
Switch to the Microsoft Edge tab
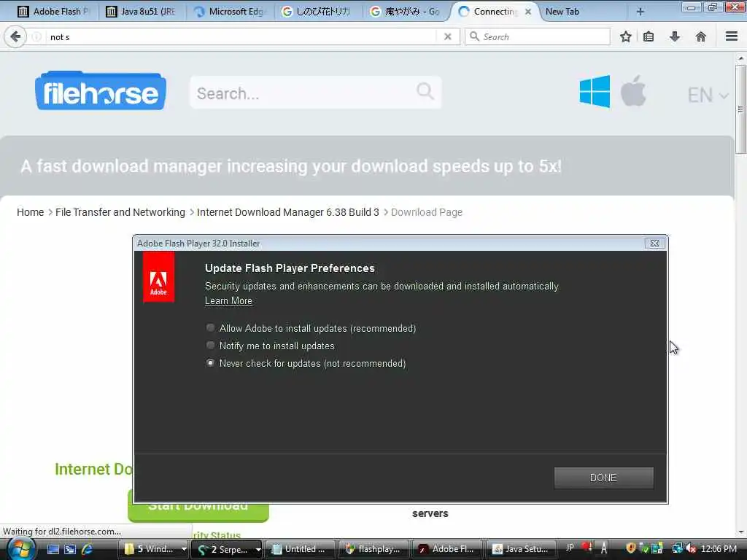coord(229,12)
